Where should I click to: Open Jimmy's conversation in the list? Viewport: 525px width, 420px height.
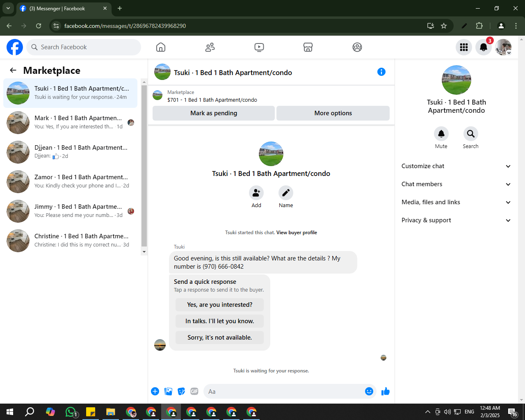tap(71, 211)
